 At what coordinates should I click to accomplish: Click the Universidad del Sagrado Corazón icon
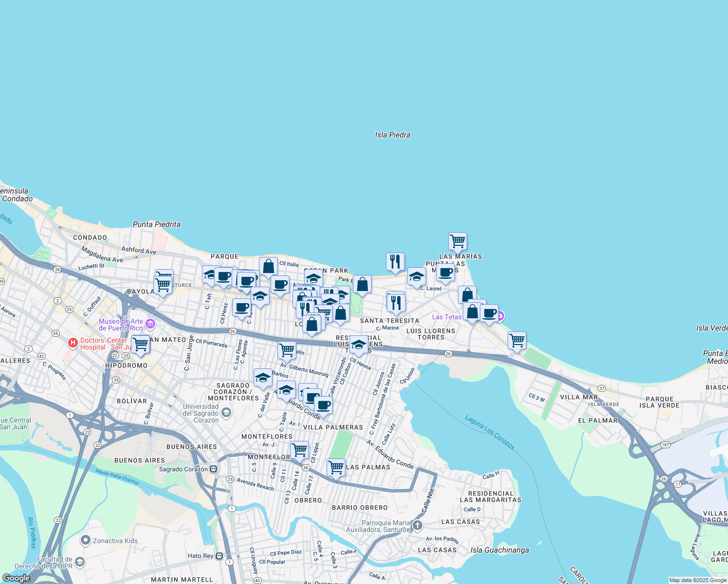click(226, 413)
